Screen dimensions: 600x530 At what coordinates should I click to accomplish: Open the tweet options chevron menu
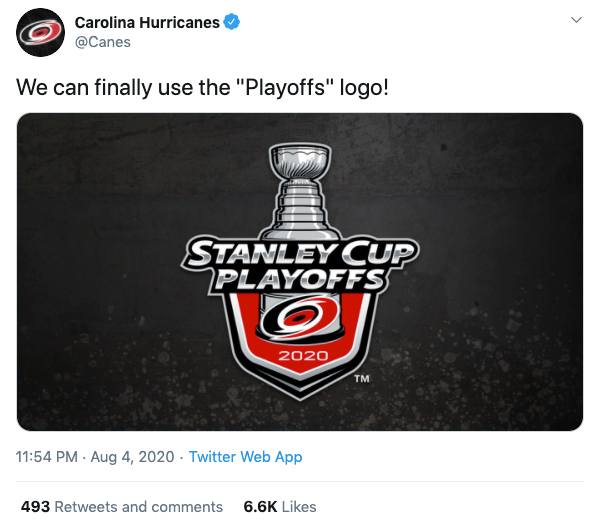tap(577, 21)
